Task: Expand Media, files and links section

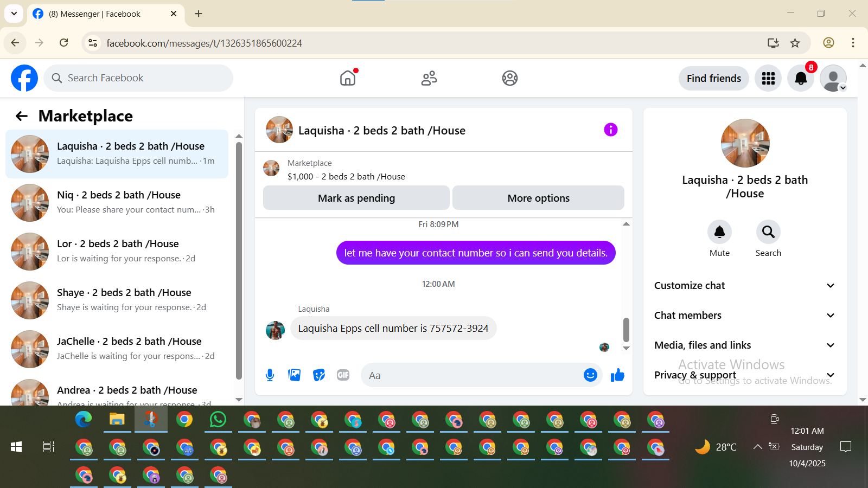Action: point(745,345)
